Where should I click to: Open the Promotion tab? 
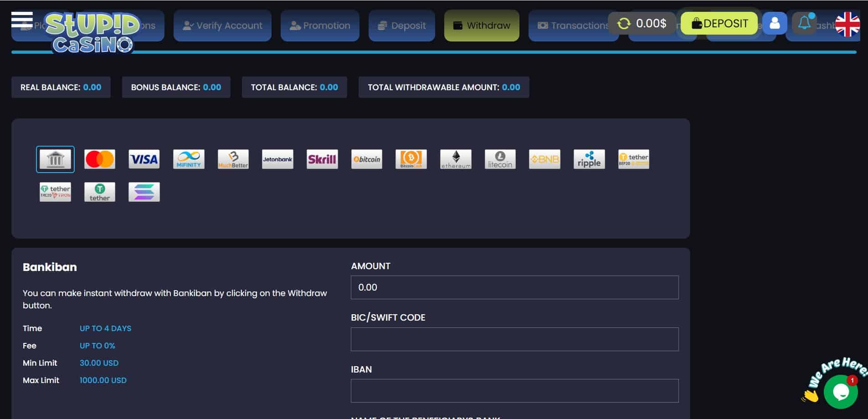[320, 26]
